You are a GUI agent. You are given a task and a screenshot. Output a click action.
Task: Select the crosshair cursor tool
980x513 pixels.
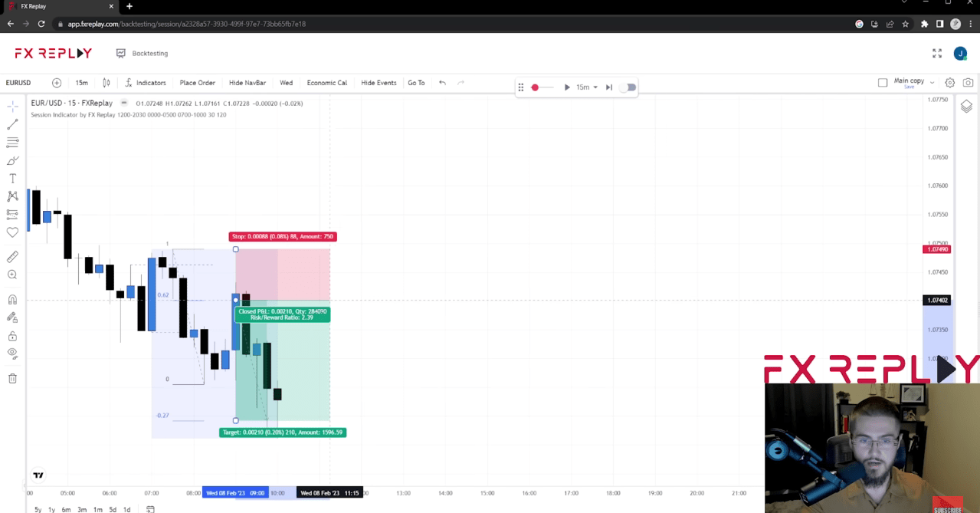point(12,107)
